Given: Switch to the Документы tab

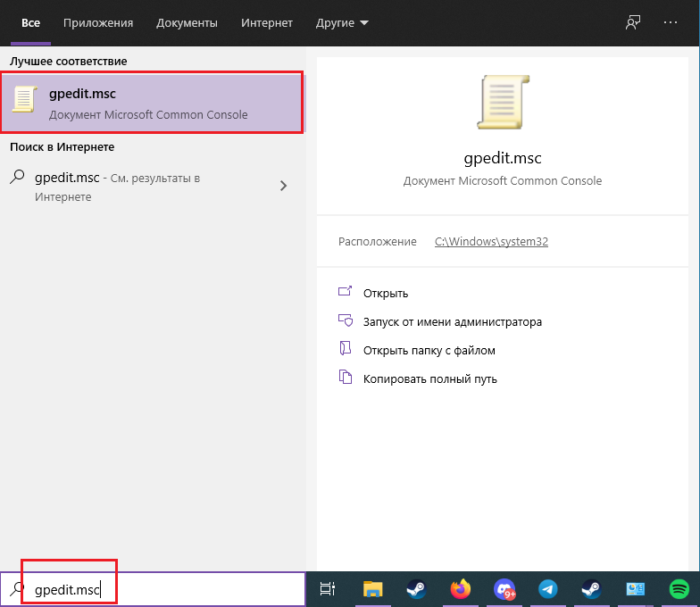Looking at the screenshot, I should point(187,23).
